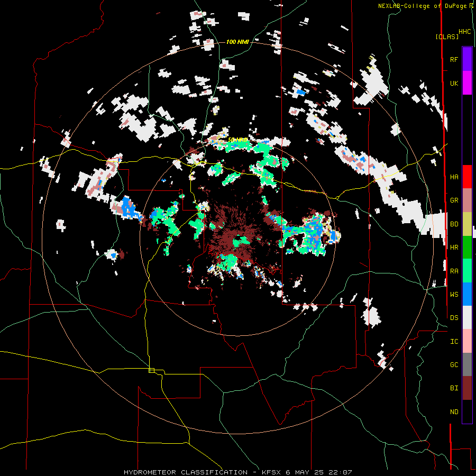Click the small square city marker on highway
The width and height of the screenshot is (476, 476).
[x=151, y=370]
